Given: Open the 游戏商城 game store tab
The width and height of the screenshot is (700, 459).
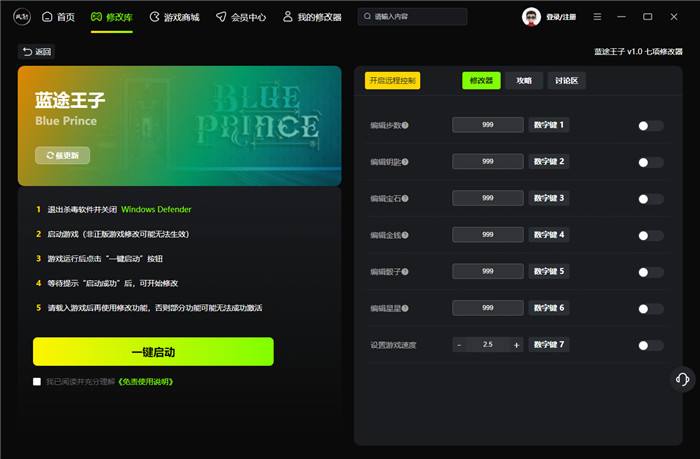Looking at the screenshot, I should (x=175, y=17).
